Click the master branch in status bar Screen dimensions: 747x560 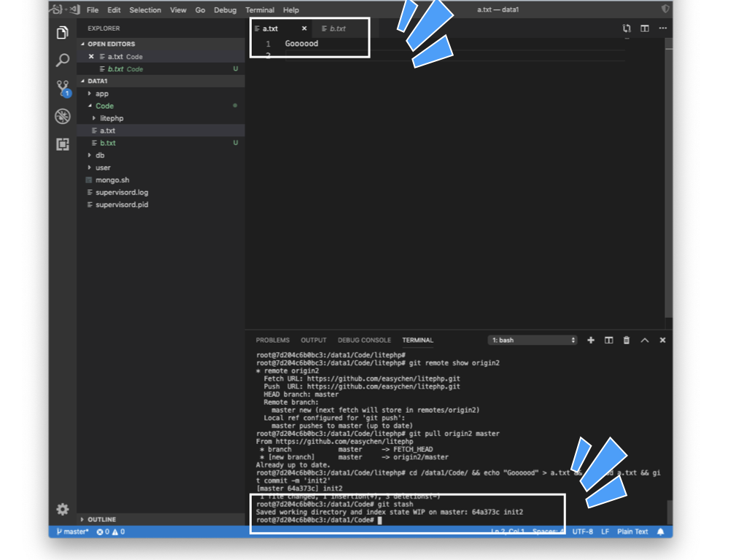pyautogui.click(x=73, y=532)
